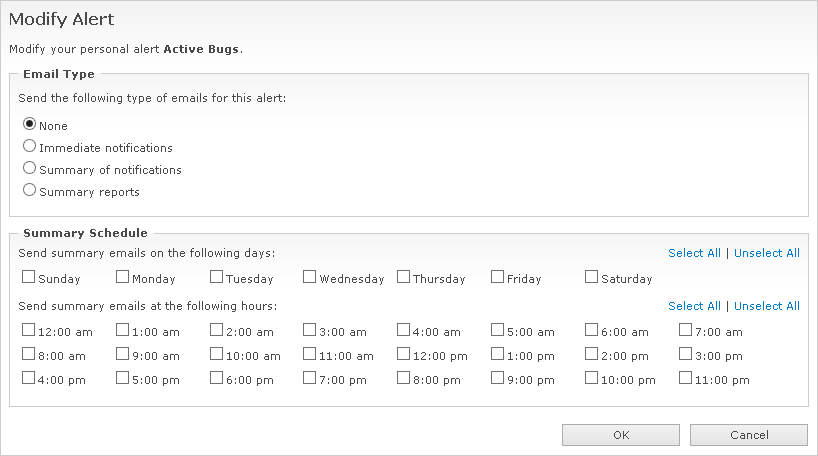Select the None email type radio button

point(30,125)
